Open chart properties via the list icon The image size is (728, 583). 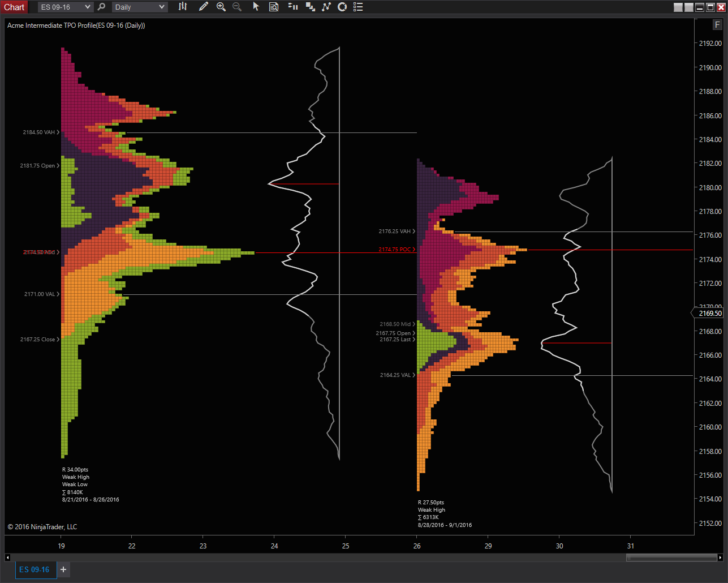click(x=358, y=7)
